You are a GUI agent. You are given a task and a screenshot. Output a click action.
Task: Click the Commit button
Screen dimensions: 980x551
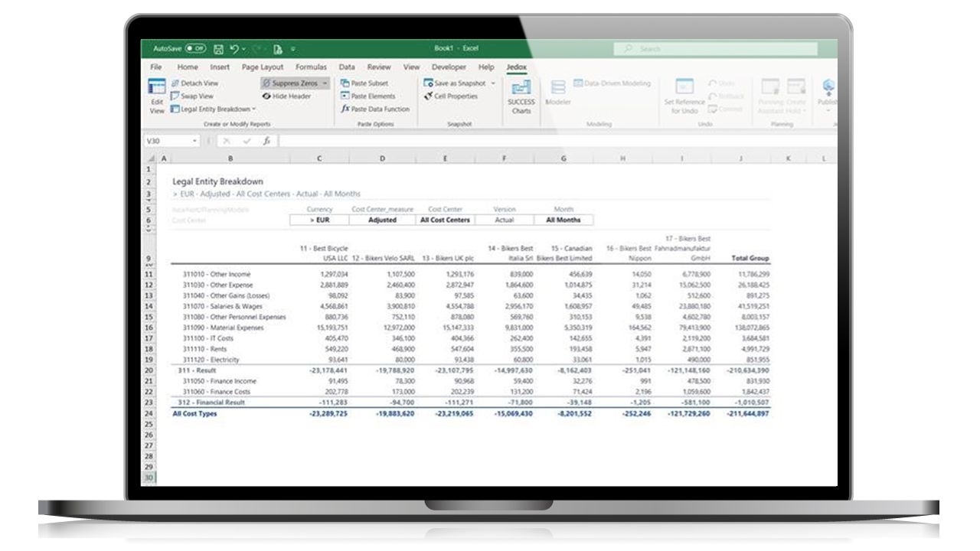(x=725, y=109)
